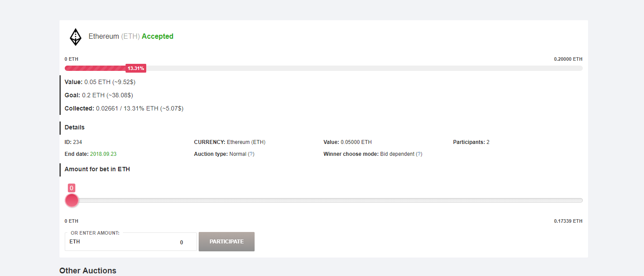The image size is (644, 276).
Task: Click the slider value tooltip showing 0
Action: [71, 188]
